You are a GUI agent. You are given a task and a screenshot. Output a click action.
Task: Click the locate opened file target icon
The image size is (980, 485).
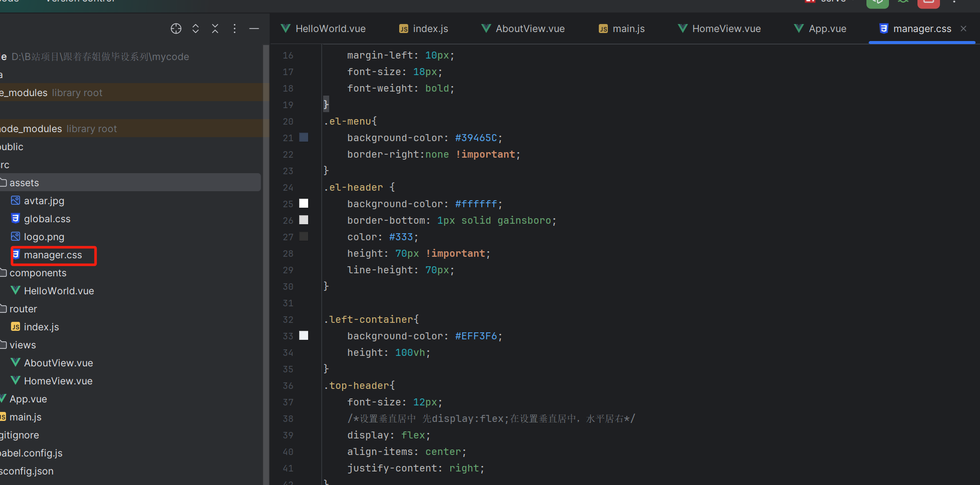point(176,29)
